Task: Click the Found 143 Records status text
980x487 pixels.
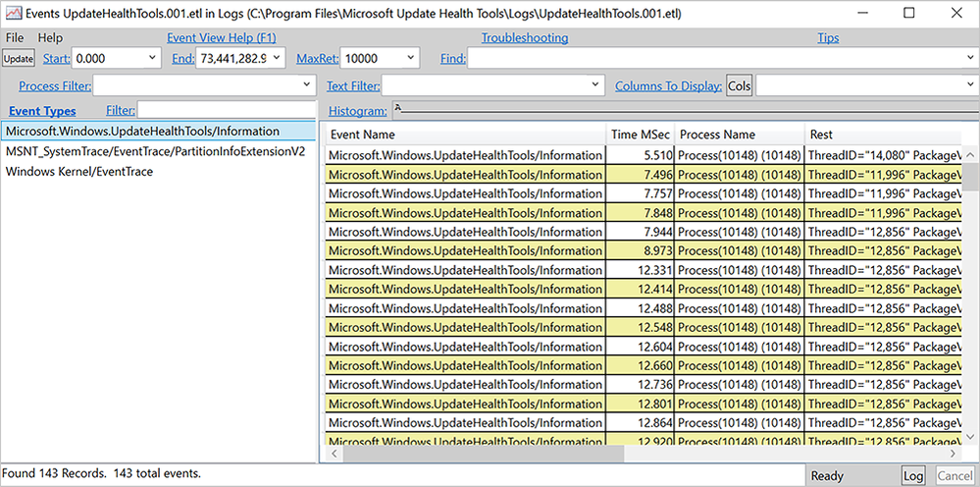Action: point(101,473)
